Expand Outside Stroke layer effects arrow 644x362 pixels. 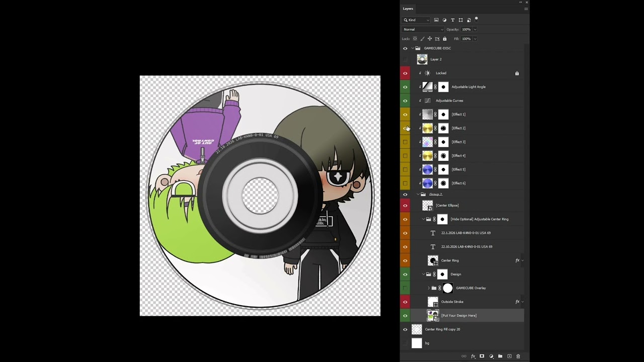coord(522,302)
